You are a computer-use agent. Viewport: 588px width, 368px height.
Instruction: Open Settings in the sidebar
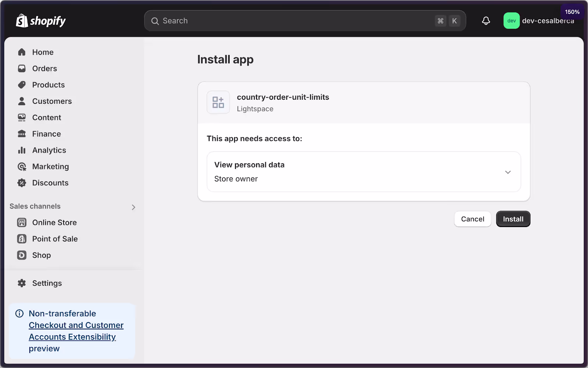pyautogui.click(x=47, y=283)
